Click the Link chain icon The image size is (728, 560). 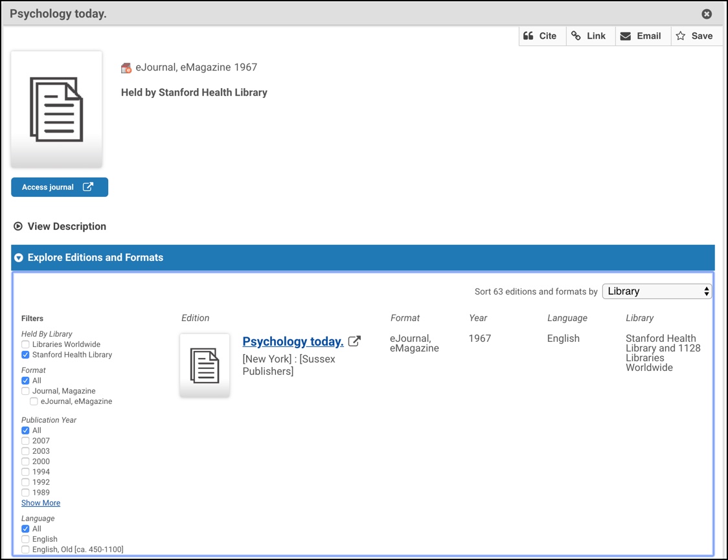pos(576,36)
